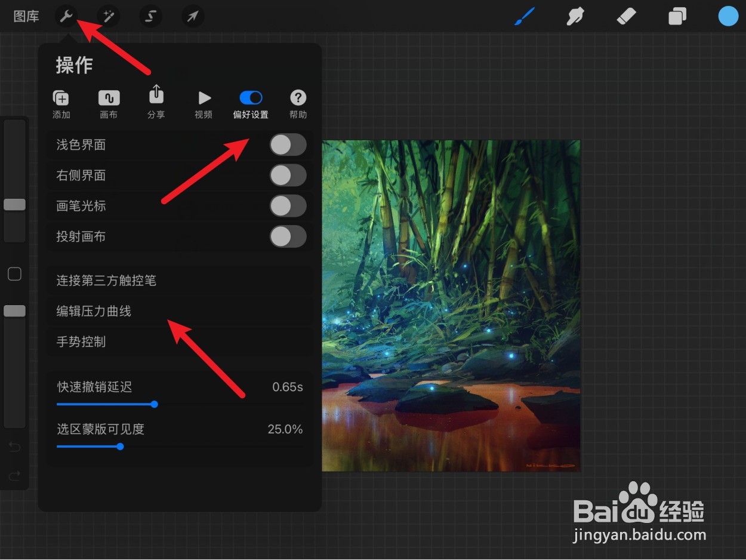Click the 25.0% visibility value

coord(285,429)
